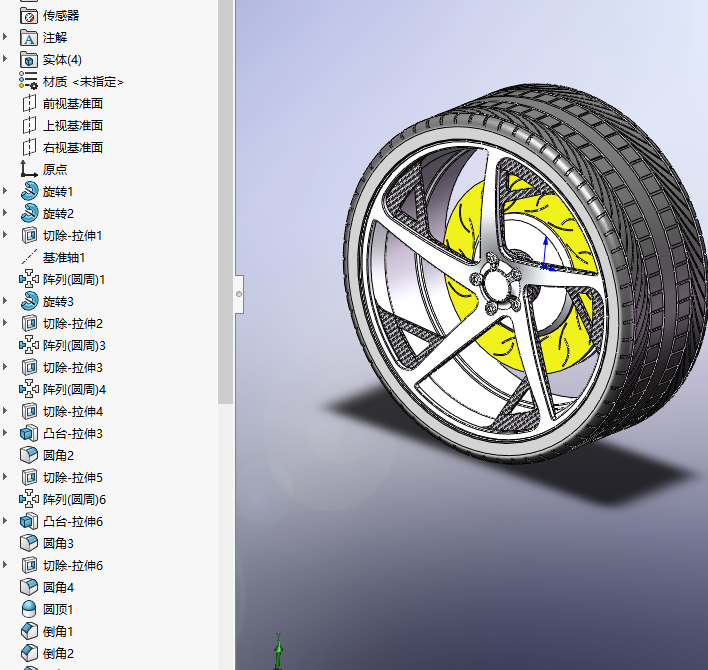
Task: Click the 传感器 sensor icon
Action: click(x=29, y=15)
